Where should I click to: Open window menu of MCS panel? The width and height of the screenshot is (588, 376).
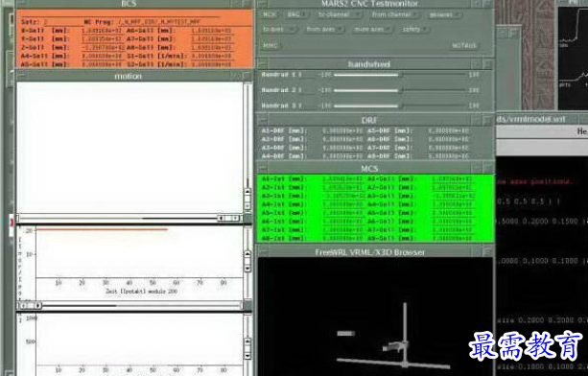263,168
